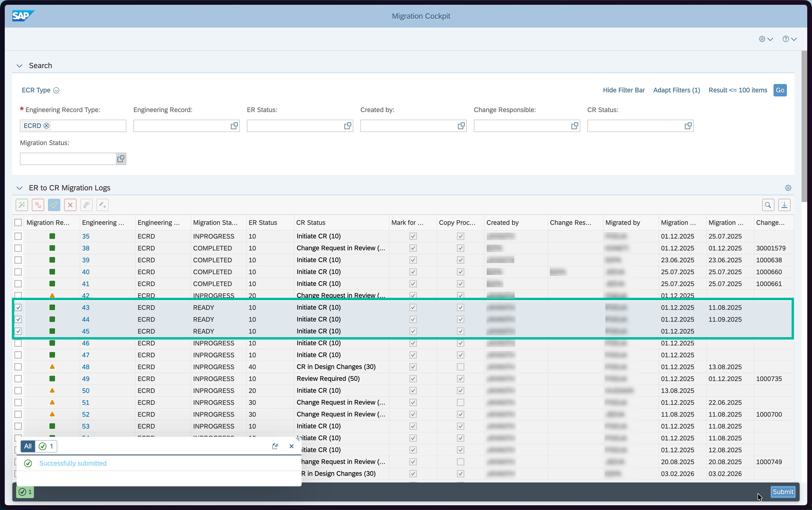Deselect the row checkbox for record 44
Image resolution: width=812 pixels, height=510 pixels.
(x=18, y=319)
